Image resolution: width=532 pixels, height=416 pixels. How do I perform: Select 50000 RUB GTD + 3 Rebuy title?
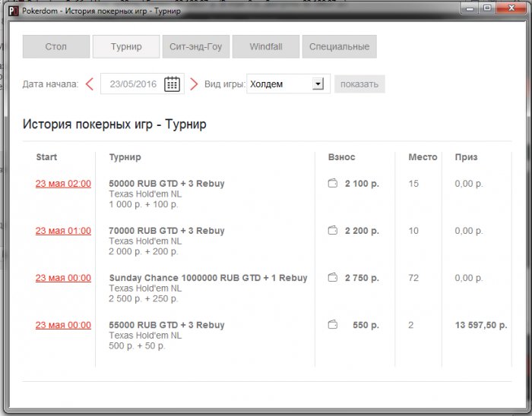pyautogui.click(x=166, y=184)
